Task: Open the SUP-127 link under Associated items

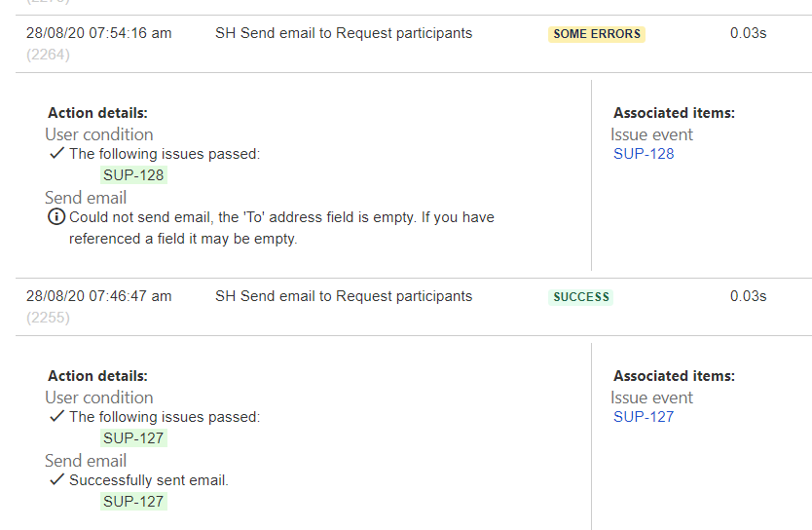Action: (x=644, y=417)
